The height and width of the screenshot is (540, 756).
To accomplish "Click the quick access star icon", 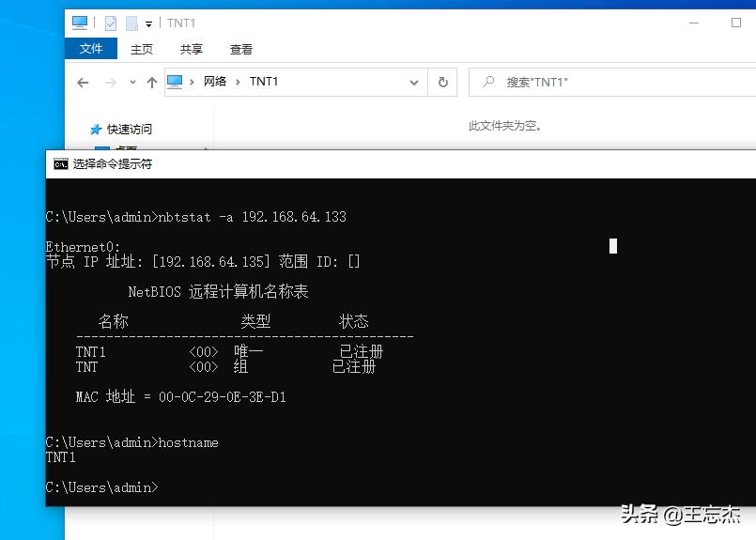I will pos(96,130).
